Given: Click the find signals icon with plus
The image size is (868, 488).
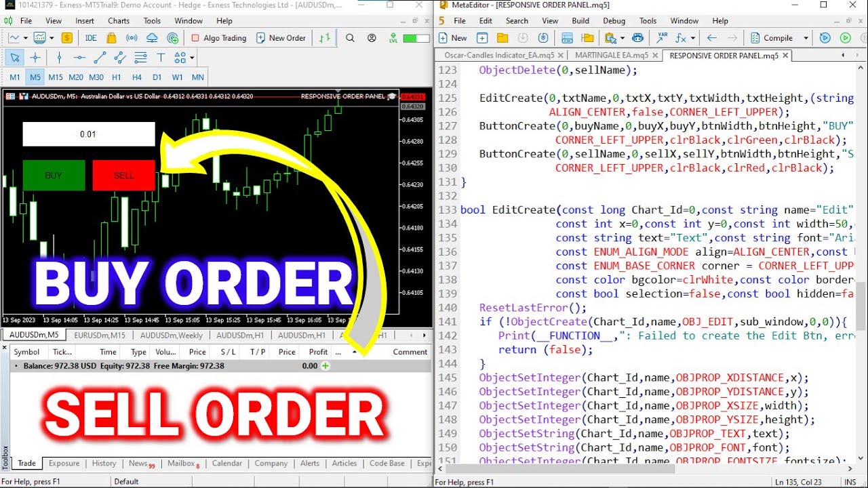Looking at the screenshot, I should pyautogui.click(x=172, y=38).
